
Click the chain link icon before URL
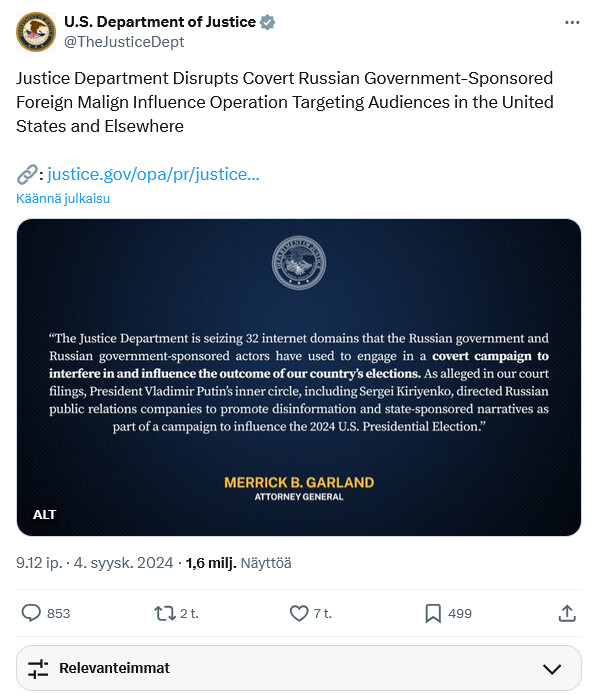pyautogui.click(x=27, y=174)
